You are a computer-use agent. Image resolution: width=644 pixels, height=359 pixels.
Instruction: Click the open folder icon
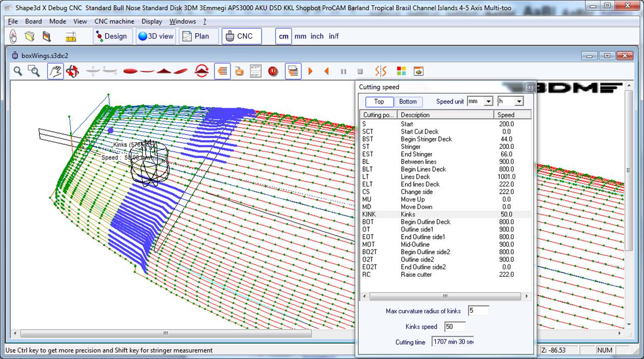click(30, 36)
